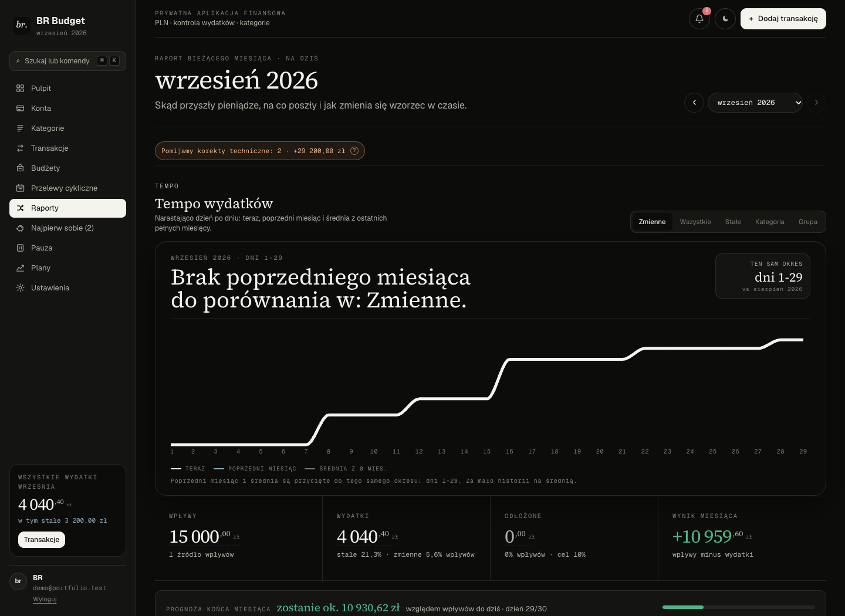Click the Najpierw sobie piggy icon
Viewport: 845px width, 616px height.
click(x=20, y=228)
